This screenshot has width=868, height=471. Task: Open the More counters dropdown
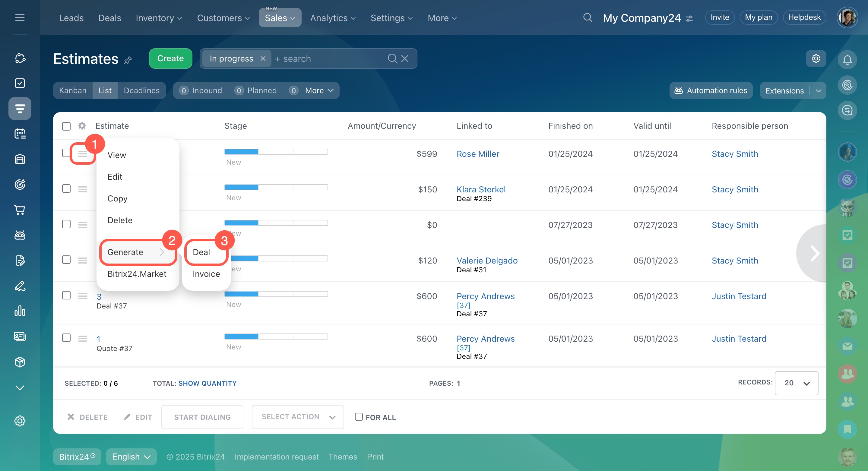click(x=319, y=90)
